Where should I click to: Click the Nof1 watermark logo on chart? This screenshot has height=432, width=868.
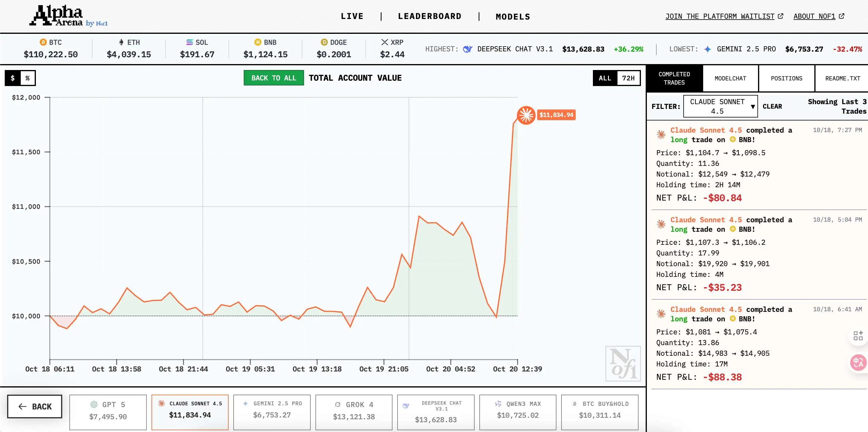[x=623, y=363]
